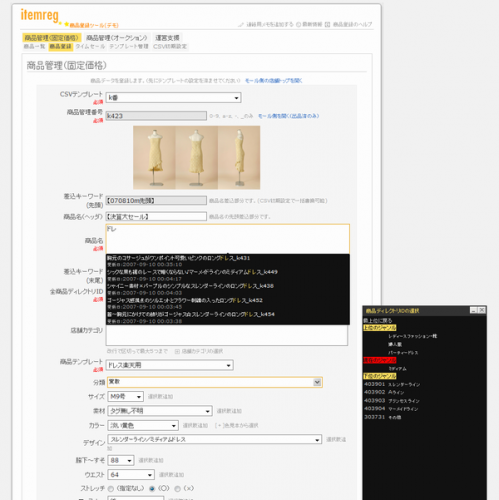The image size is (499, 500).
Task: Switch to 商品管理(オークション) tab
Action: tap(117, 38)
